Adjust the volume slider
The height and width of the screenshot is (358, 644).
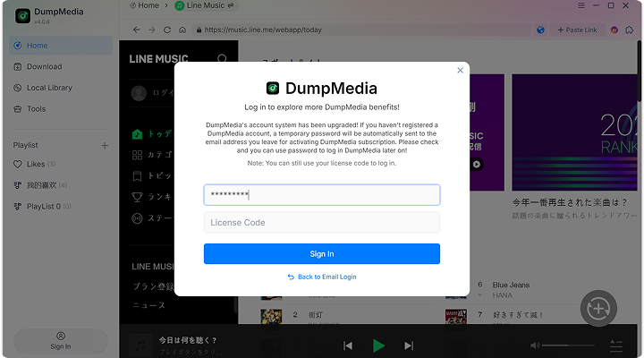tap(569, 345)
